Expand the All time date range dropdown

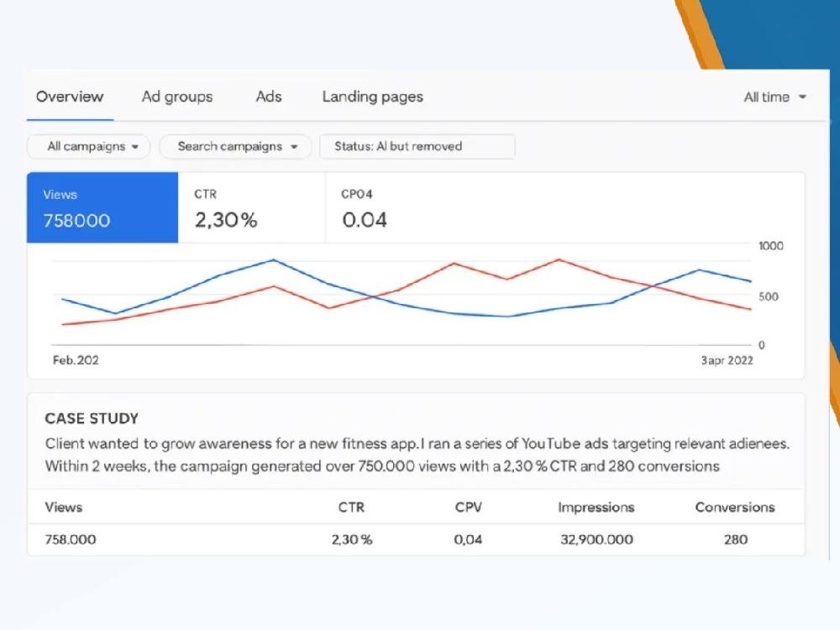click(774, 97)
